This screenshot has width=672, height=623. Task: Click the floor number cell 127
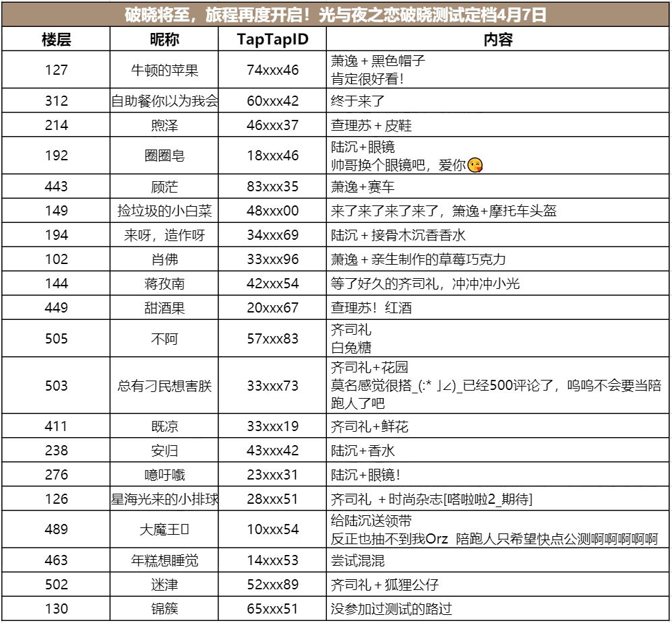56,70
